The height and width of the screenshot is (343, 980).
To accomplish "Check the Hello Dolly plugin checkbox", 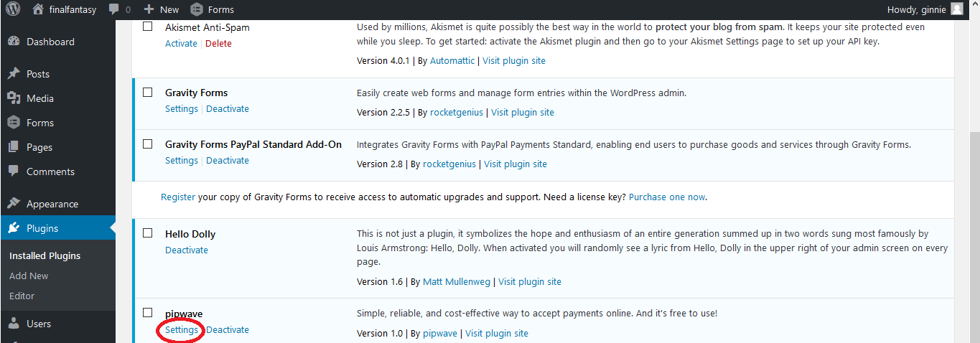I will point(148,233).
